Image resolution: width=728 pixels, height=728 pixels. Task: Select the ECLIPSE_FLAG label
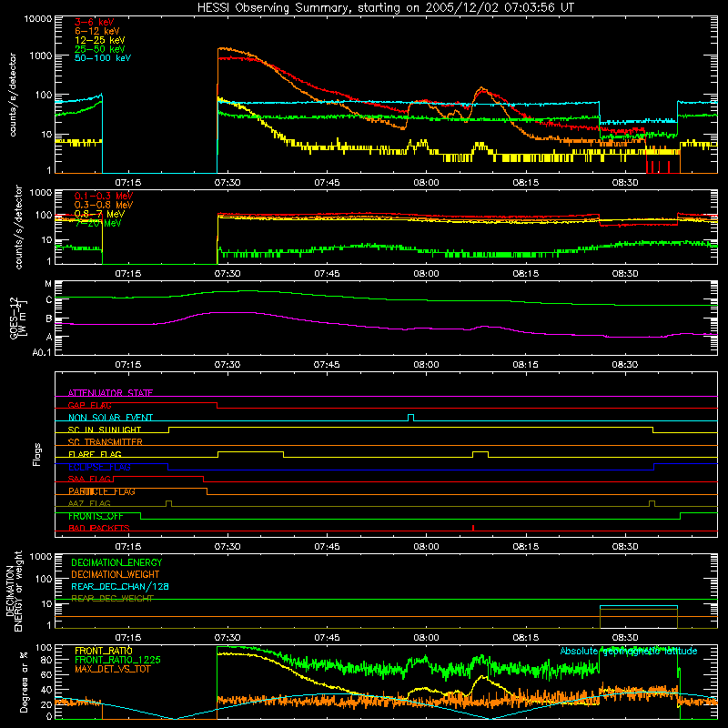(x=99, y=467)
